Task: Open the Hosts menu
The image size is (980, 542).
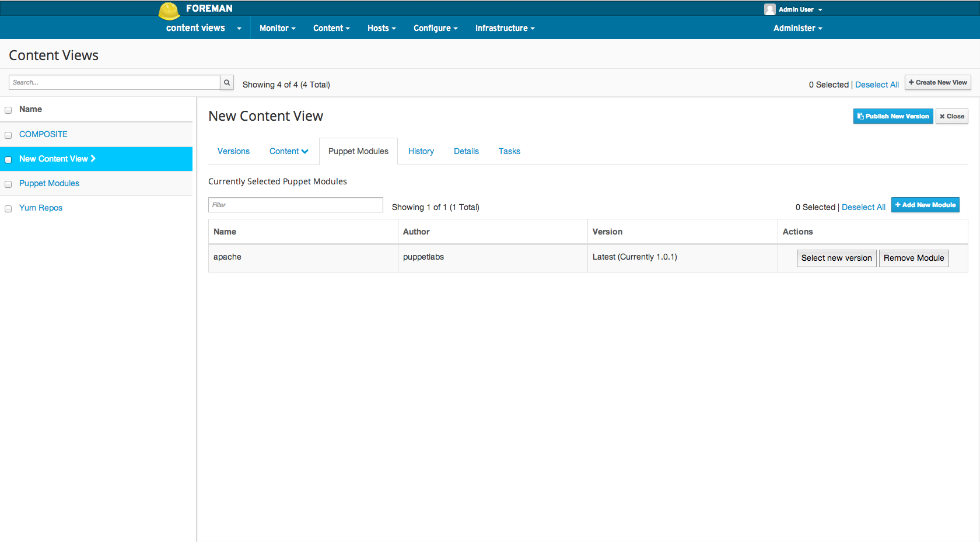Action: (x=381, y=28)
